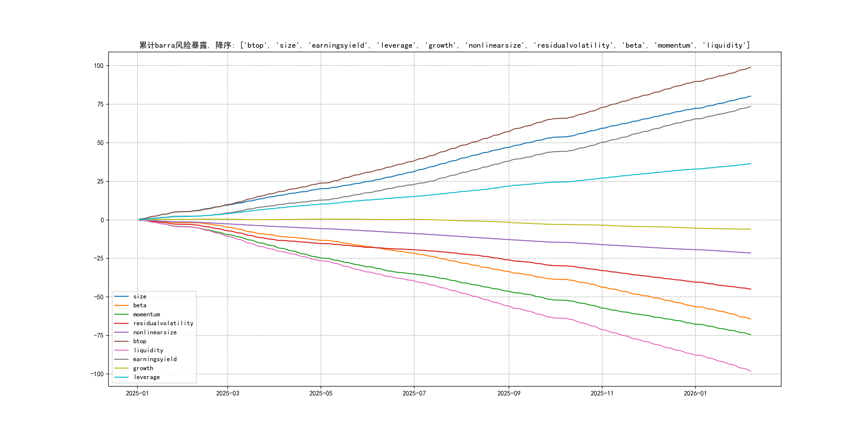The image size is (868, 434).
Task: Click the 2025-07 x-axis tick label
Action: pos(414,393)
